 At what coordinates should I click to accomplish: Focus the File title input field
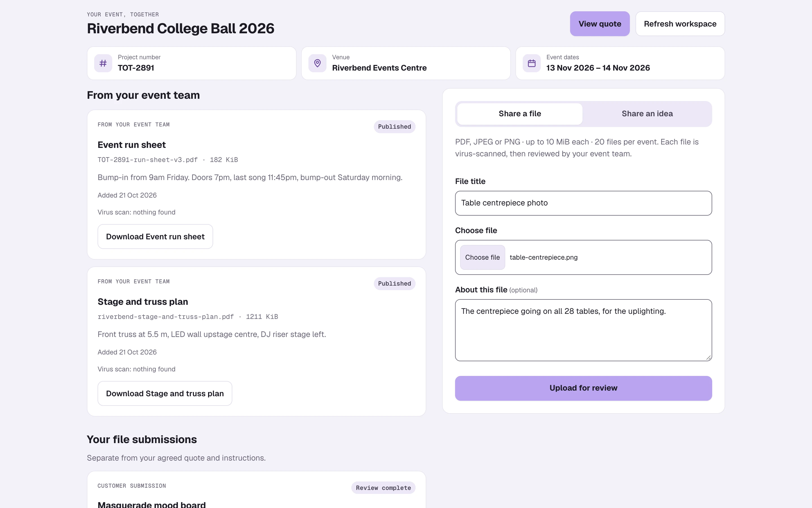click(x=584, y=203)
